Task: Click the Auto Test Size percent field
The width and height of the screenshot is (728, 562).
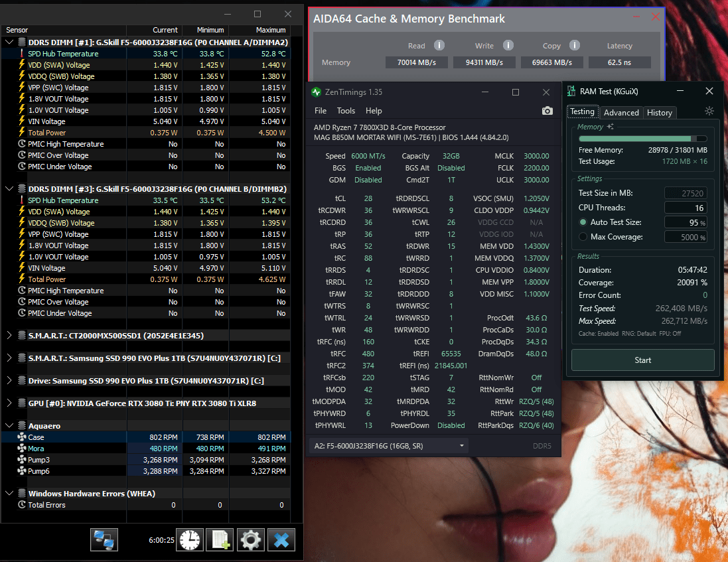Action: pos(686,222)
